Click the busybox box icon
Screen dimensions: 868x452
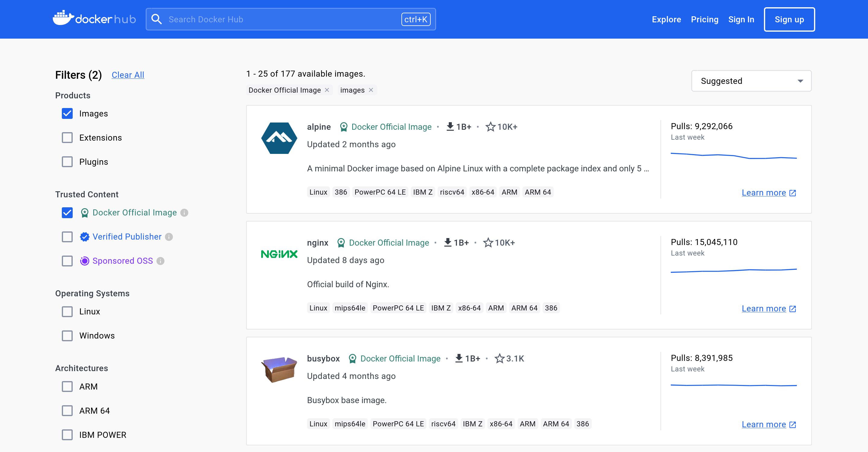point(279,370)
